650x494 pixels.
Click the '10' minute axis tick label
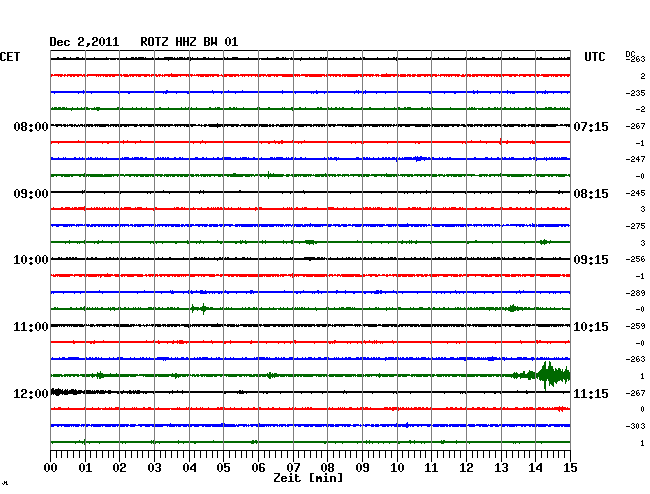(x=397, y=467)
